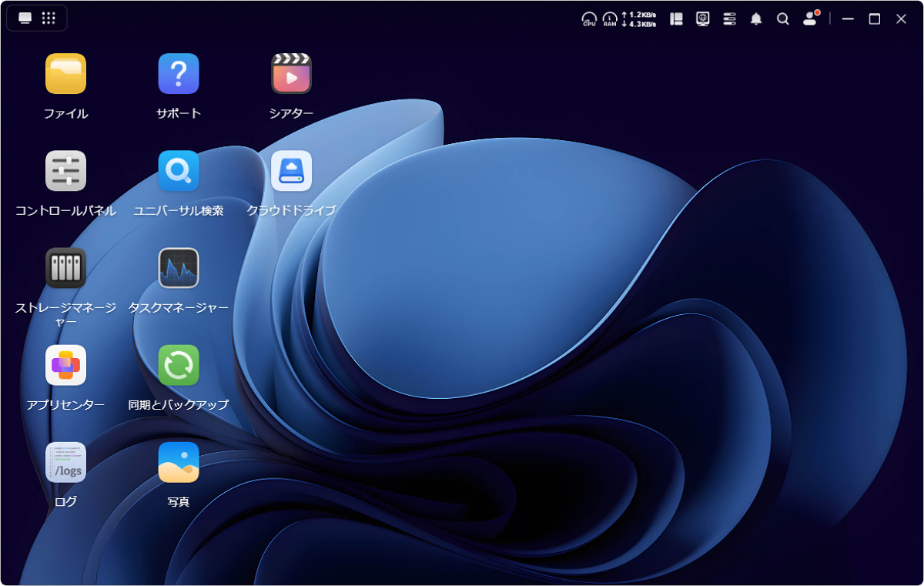The width and height of the screenshot is (924, 586).
Task: Launch the シアター (Theater) app
Action: (291, 74)
